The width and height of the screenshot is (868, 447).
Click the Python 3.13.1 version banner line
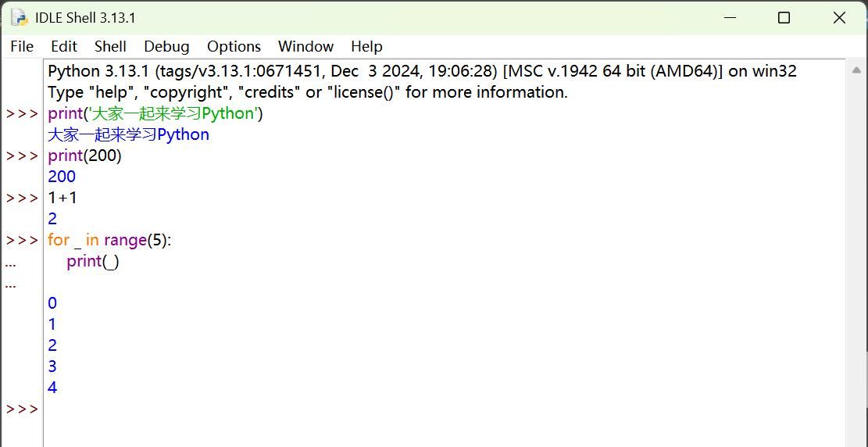tap(422, 71)
